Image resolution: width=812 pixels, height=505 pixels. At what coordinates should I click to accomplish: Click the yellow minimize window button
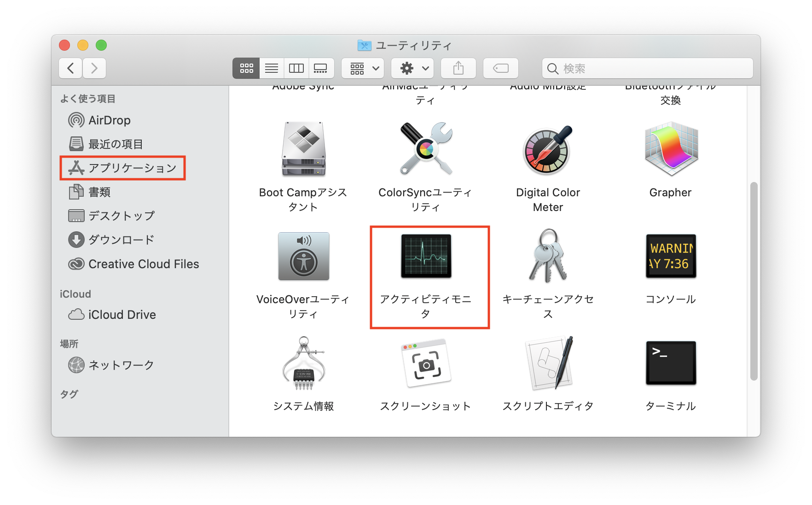pyautogui.click(x=83, y=45)
